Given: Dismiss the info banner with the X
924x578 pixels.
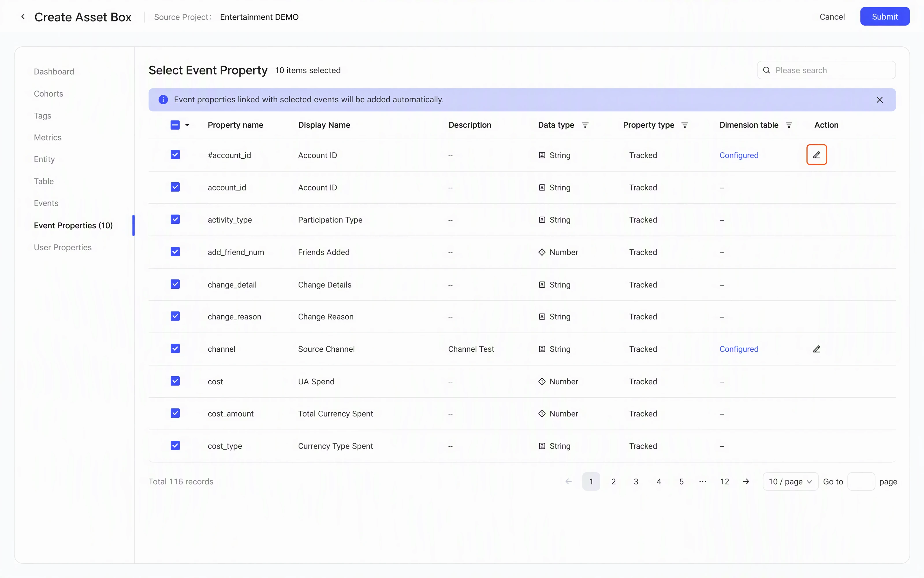Looking at the screenshot, I should (880, 100).
